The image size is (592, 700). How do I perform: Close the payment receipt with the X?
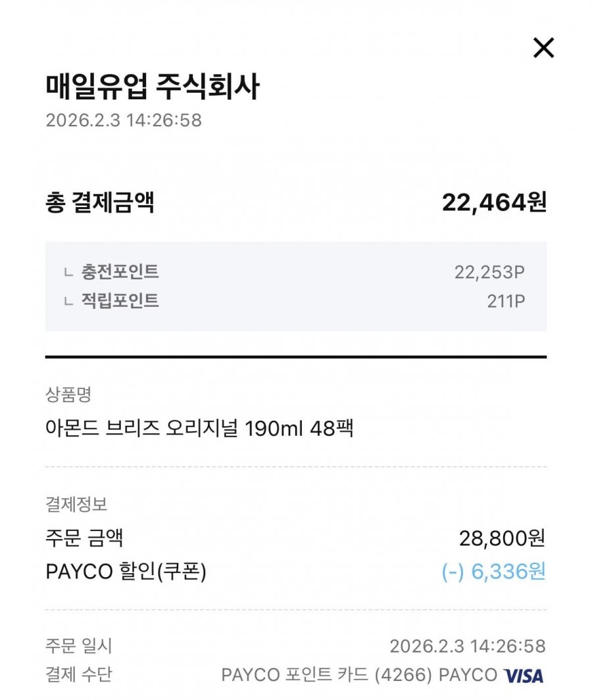point(543,48)
